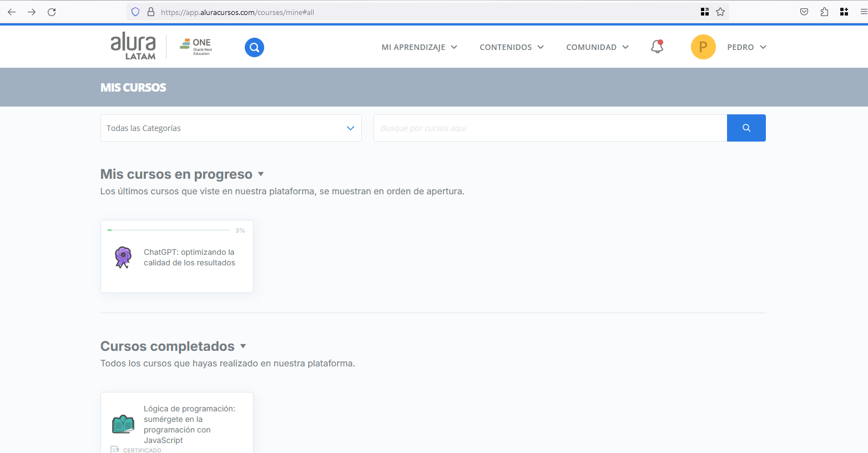
Task: Click the 3% progress percentage text
Action: pyautogui.click(x=240, y=230)
